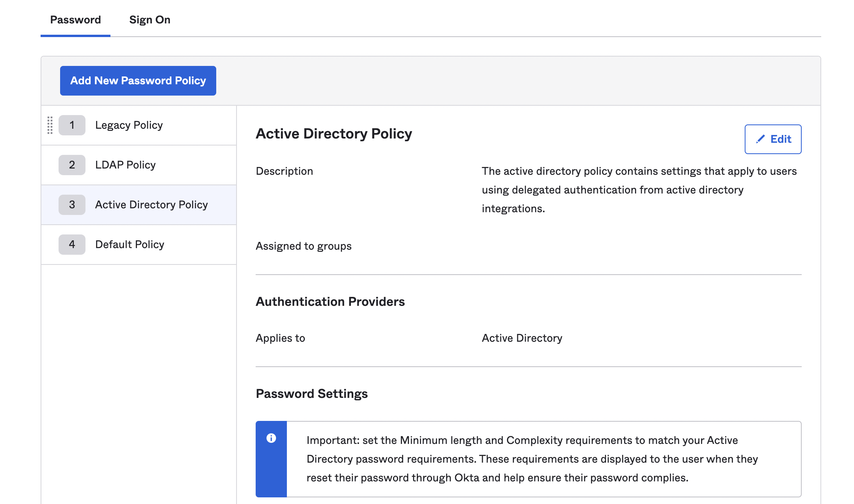Image resolution: width=854 pixels, height=504 pixels.
Task: Click the Password Settings section heading
Action: tap(311, 394)
